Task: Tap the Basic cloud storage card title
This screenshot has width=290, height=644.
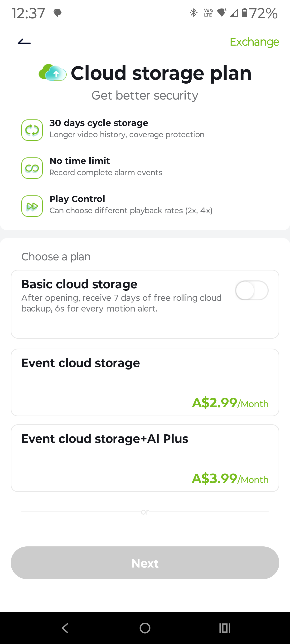Action: pyautogui.click(x=79, y=284)
